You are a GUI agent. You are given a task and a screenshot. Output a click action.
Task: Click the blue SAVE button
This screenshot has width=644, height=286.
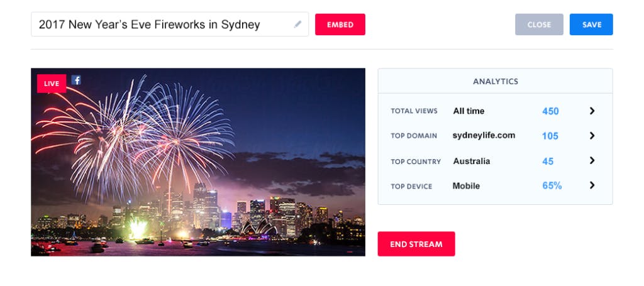[x=591, y=25]
